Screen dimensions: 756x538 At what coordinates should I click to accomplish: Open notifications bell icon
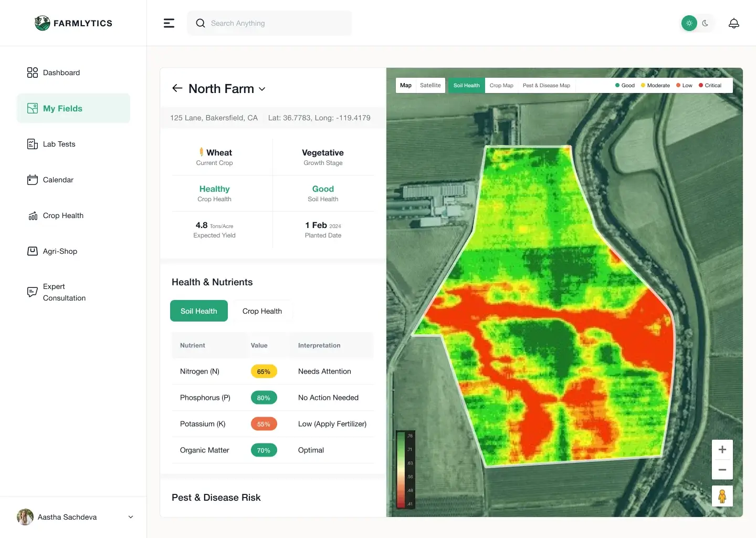(734, 23)
